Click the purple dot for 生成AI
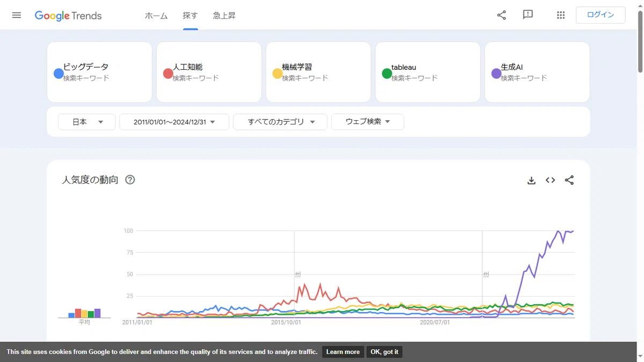Image resolution: width=644 pixels, height=362 pixels. coord(496,73)
